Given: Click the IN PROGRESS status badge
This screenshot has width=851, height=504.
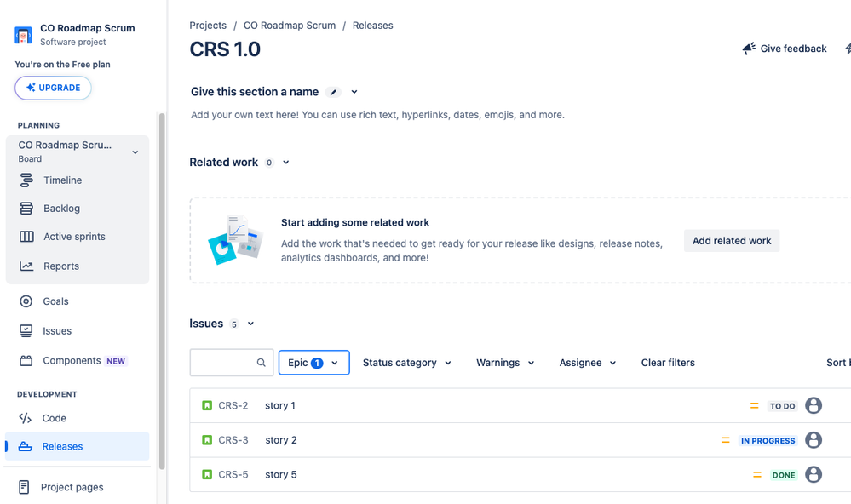Looking at the screenshot, I should (x=768, y=440).
